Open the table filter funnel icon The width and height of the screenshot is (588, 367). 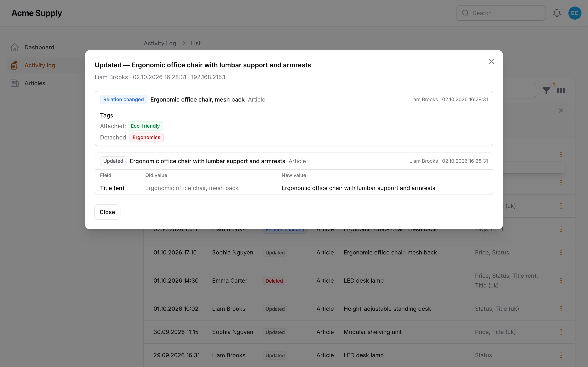tap(546, 91)
